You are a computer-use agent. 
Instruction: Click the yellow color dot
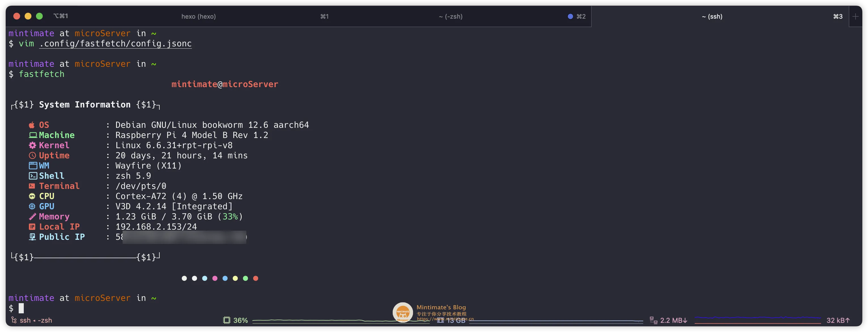point(235,278)
